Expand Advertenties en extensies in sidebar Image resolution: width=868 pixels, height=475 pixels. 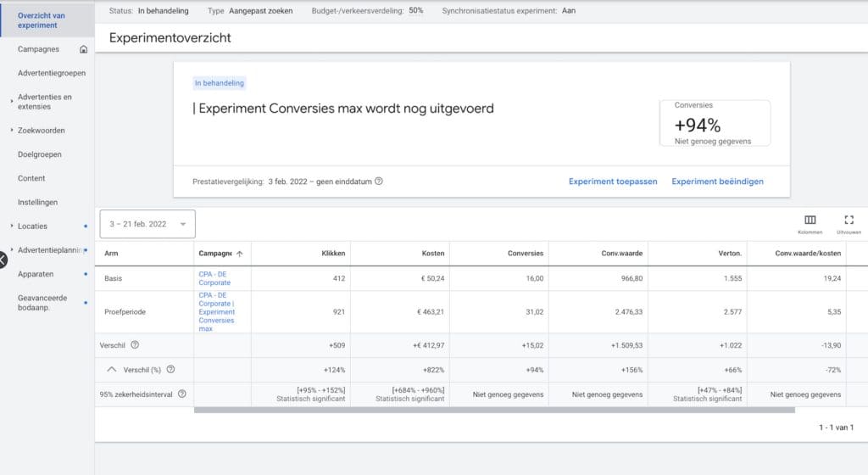(12, 101)
